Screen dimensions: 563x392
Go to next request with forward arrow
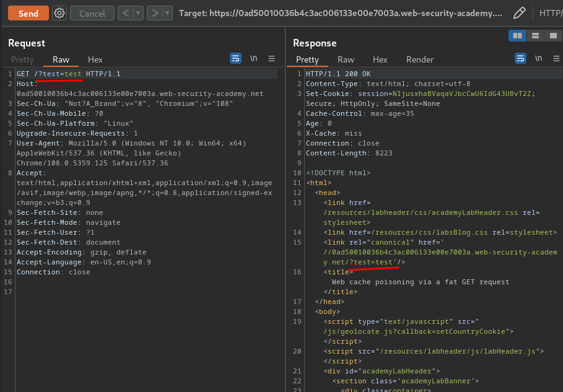pos(155,13)
